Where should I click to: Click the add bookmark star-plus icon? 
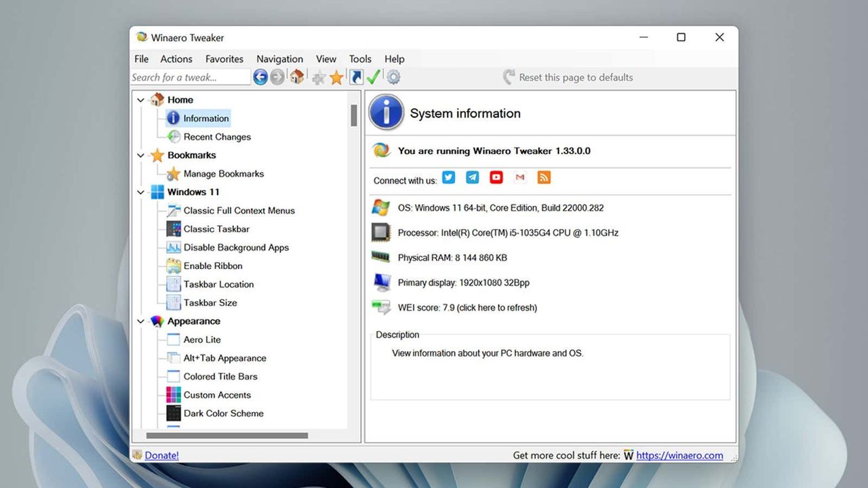pos(319,78)
